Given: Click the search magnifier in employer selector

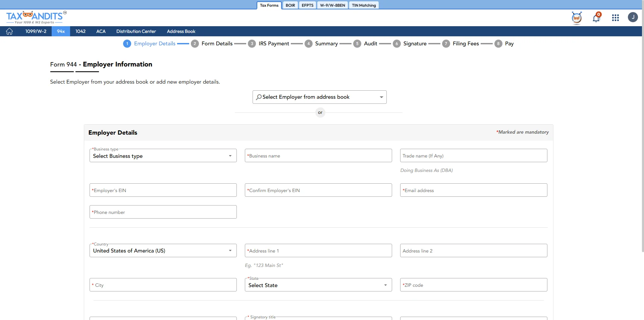Looking at the screenshot, I should click(x=259, y=97).
